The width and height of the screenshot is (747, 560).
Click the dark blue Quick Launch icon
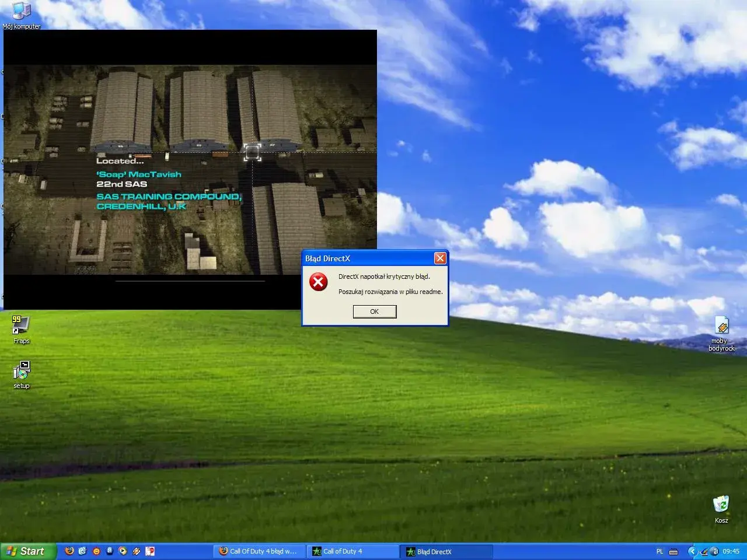[x=110, y=551]
